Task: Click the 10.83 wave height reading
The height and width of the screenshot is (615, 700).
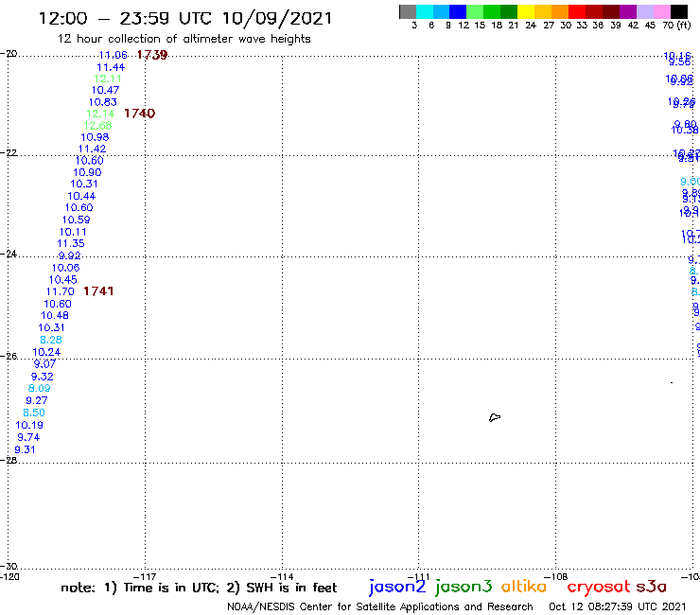Action: click(x=103, y=102)
